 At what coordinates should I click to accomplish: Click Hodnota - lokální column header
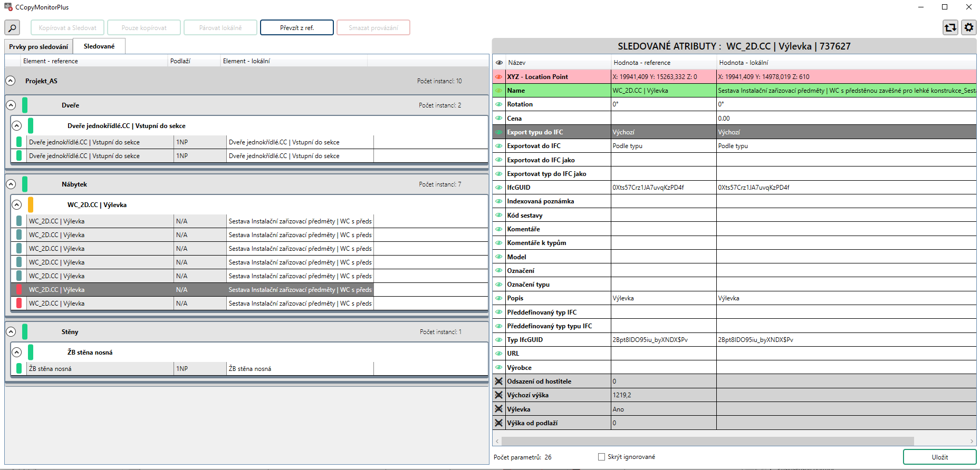(846, 63)
